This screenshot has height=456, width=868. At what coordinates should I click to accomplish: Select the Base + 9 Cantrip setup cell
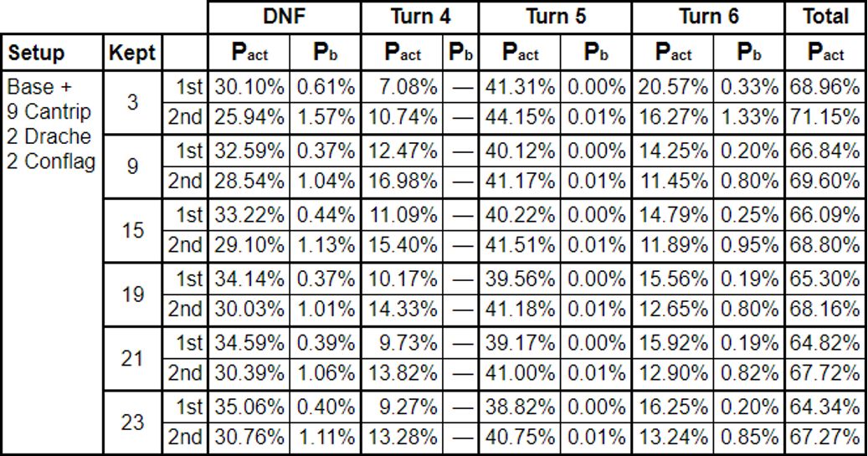tap(52, 263)
